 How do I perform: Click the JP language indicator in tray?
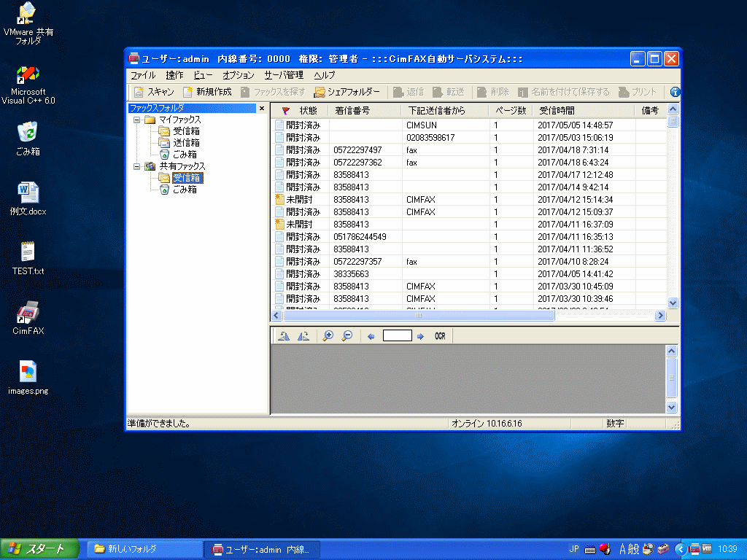click(x=574, y=549)
